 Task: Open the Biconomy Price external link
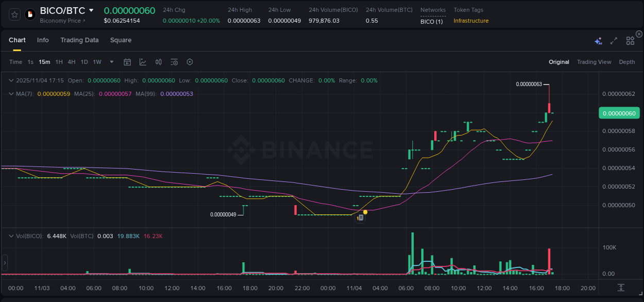click(x=62, y=21)
